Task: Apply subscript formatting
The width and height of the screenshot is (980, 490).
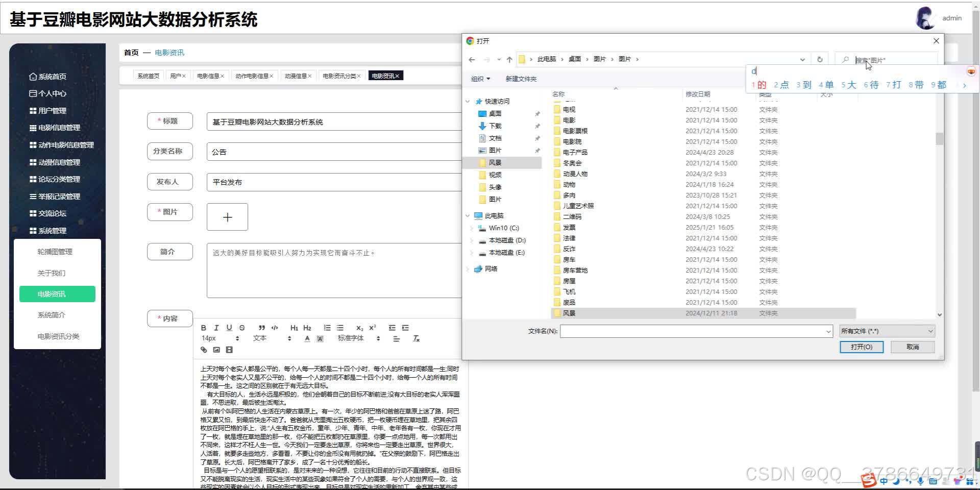Action: pos(360,328)
